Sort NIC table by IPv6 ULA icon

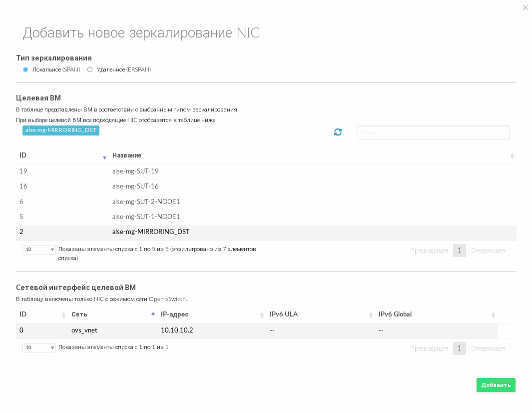(371, 315)
